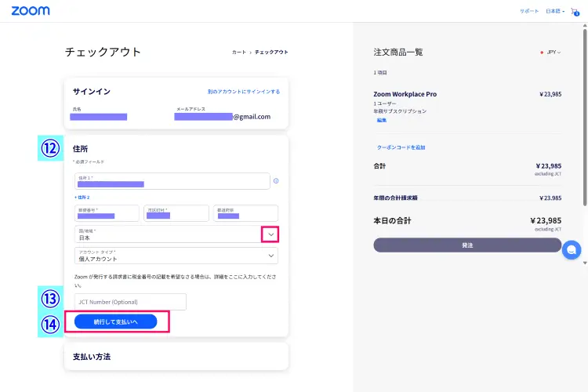The width and height of the screenshot is (588, 392).
Task: Click the address info icon
Action: coord(276,181)
